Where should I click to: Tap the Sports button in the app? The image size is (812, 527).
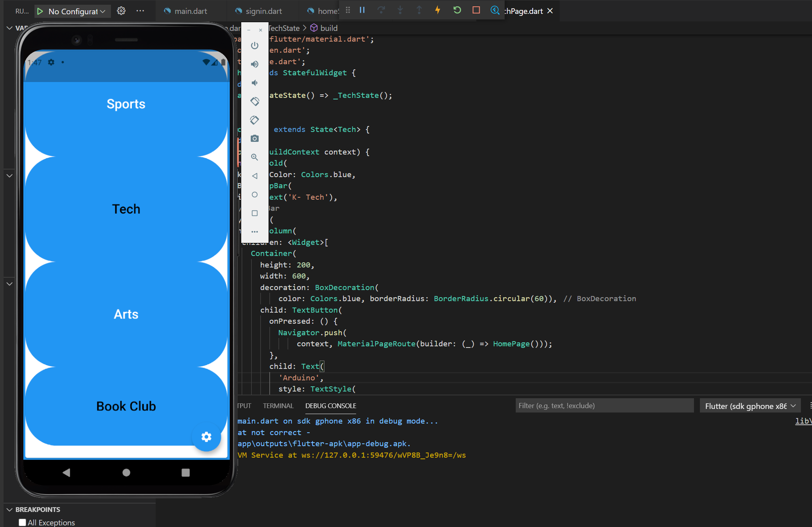(x=126, y=104)
